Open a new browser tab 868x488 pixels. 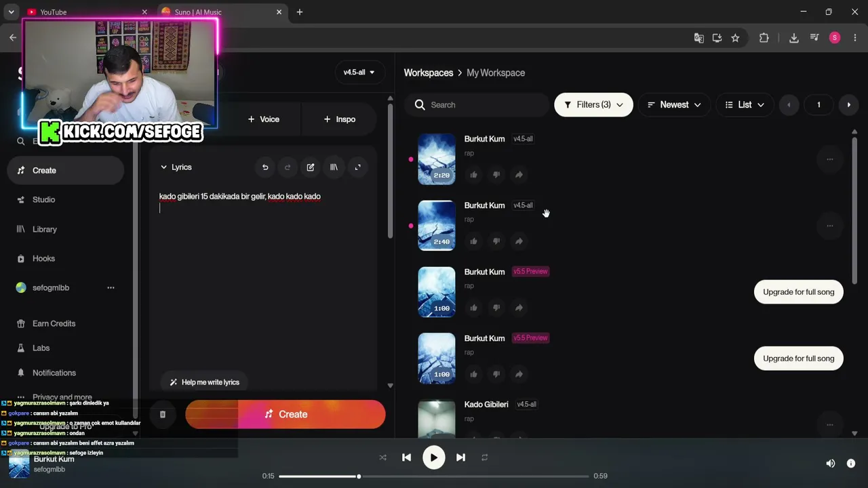pos(300,12)
